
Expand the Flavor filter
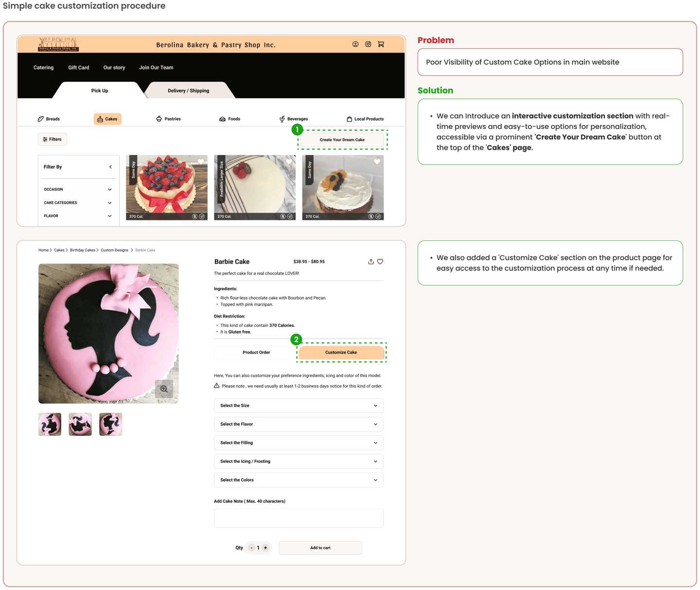point(78,216)
